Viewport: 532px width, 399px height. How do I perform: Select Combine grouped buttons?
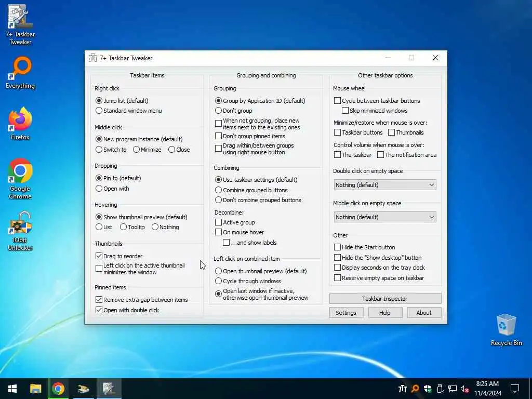(x=251, y=190)
